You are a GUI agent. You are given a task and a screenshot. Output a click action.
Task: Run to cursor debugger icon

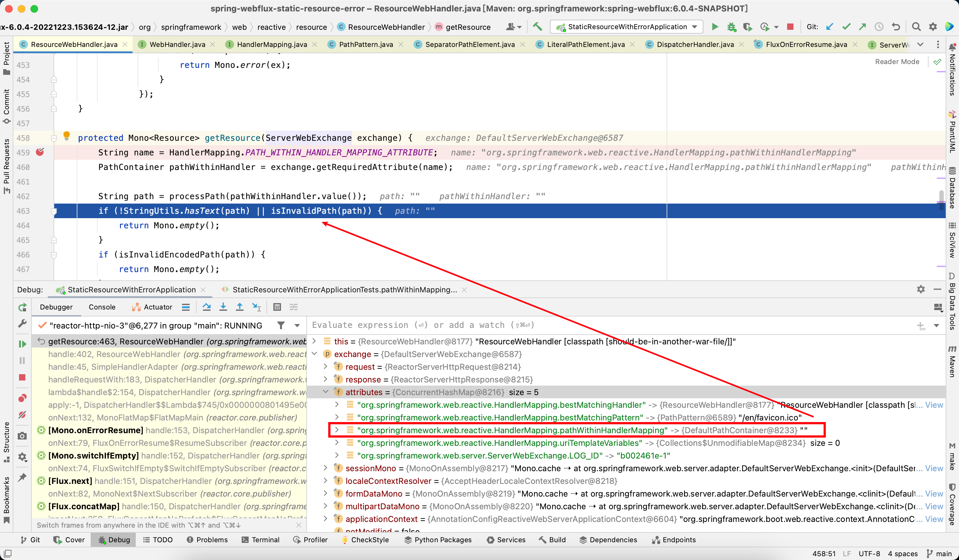point(257,307)
